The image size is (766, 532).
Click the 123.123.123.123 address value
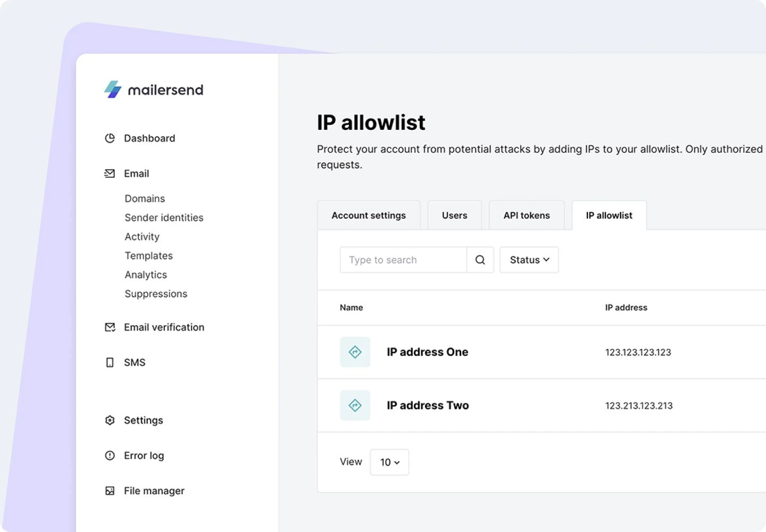point(638,352)
